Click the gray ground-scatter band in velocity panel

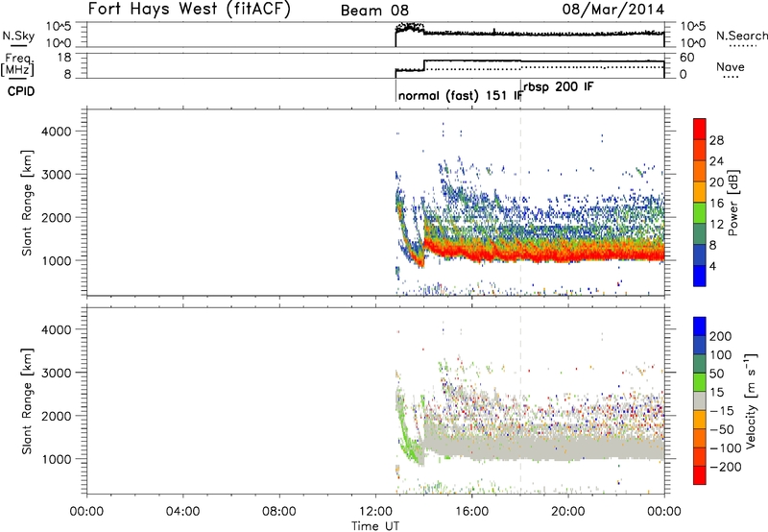(x=543, y=445)
